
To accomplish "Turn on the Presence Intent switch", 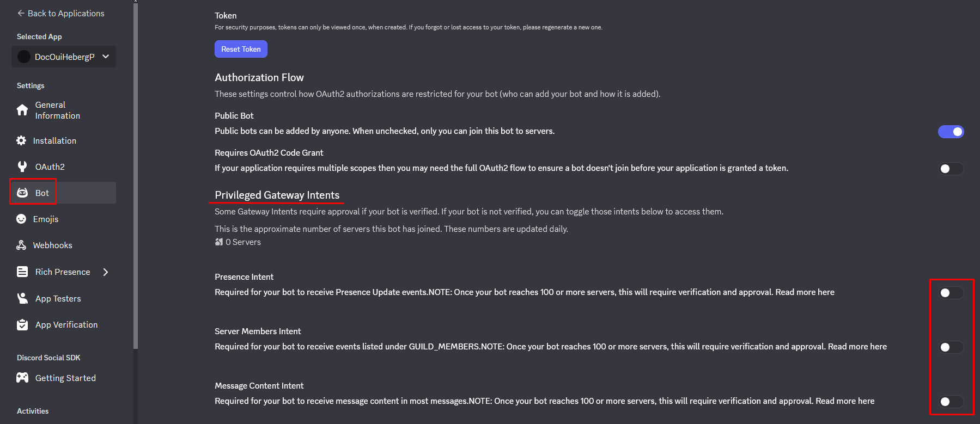I will pos(951,293).
